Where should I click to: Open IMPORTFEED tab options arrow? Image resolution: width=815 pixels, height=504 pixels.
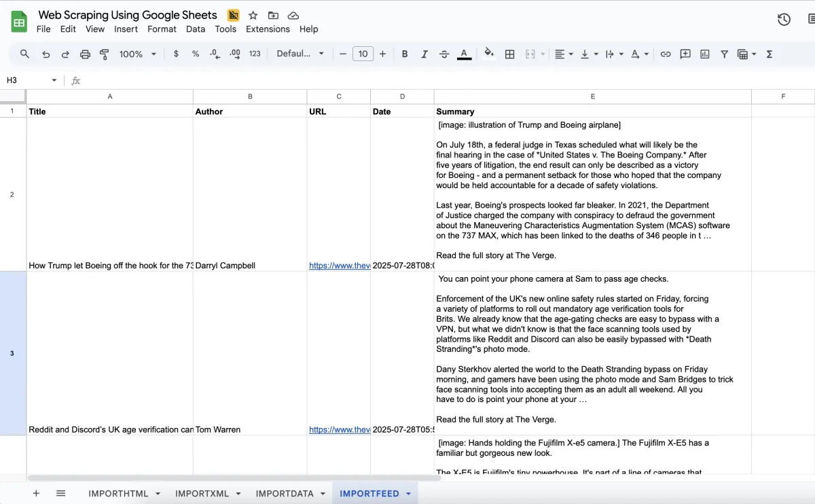click(x=409, y=494)
